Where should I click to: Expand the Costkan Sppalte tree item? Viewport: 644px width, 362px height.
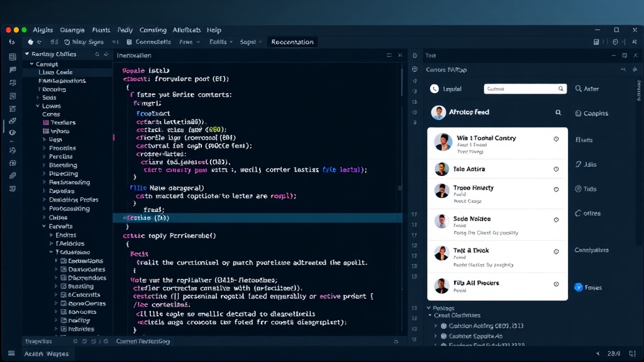436,336
